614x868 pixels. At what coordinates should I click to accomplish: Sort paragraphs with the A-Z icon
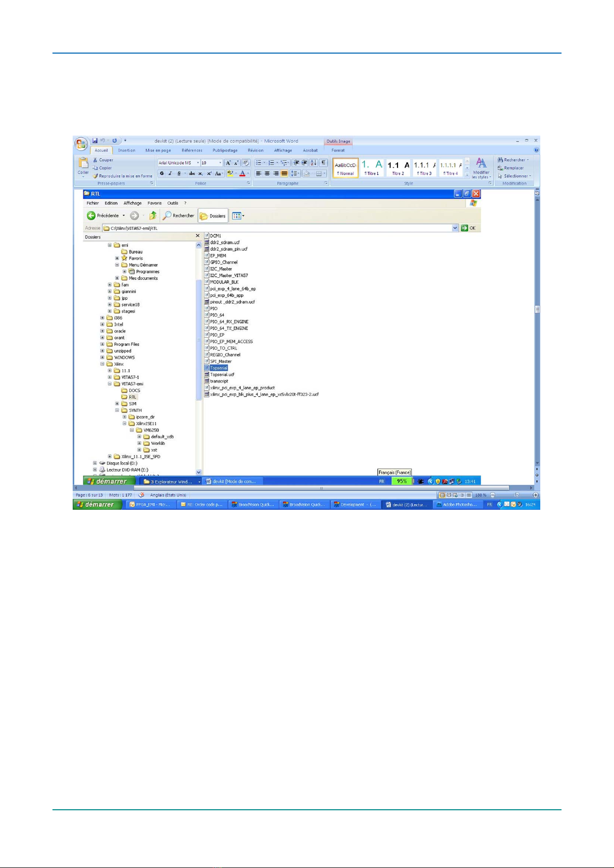click(313, 163)
